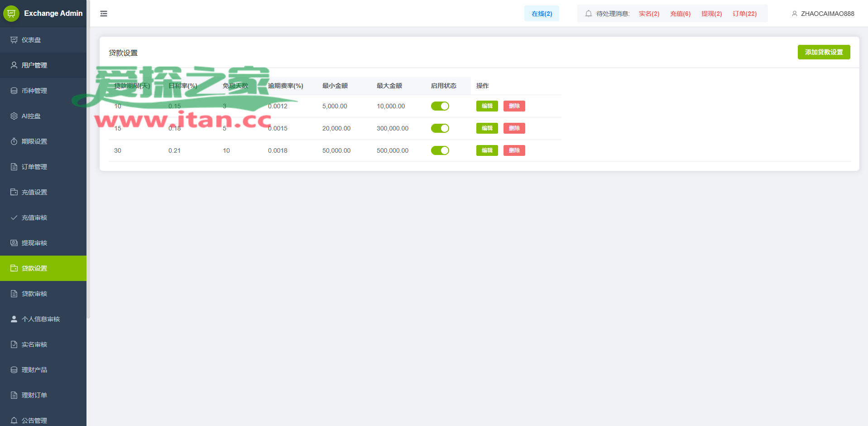The height and width of the screenshot is (426, 868).
Task: Disable the 30-day loan status switch
Action: coord(440,150)
